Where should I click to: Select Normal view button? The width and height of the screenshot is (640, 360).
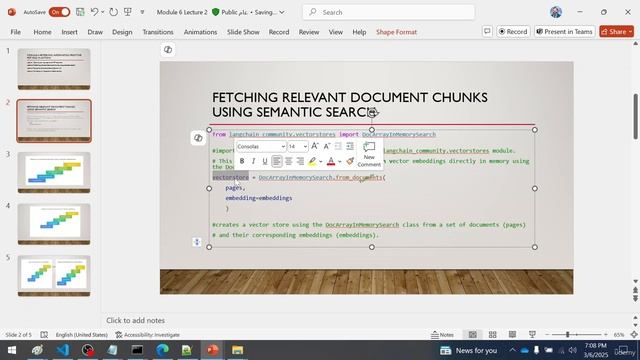473,335
